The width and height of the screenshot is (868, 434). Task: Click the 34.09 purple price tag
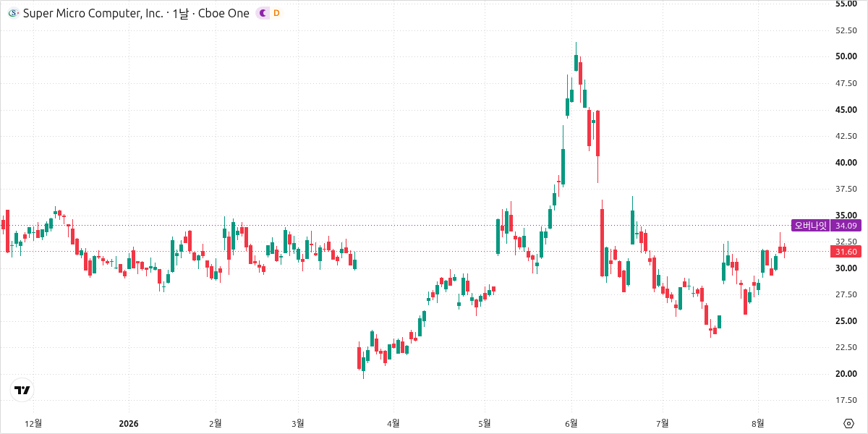click(846, 225)
